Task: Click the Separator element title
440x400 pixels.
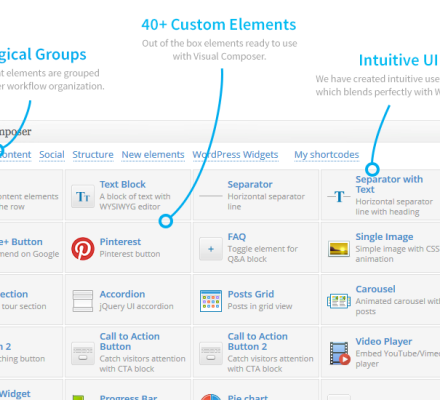Action: (x=250, y=184)
